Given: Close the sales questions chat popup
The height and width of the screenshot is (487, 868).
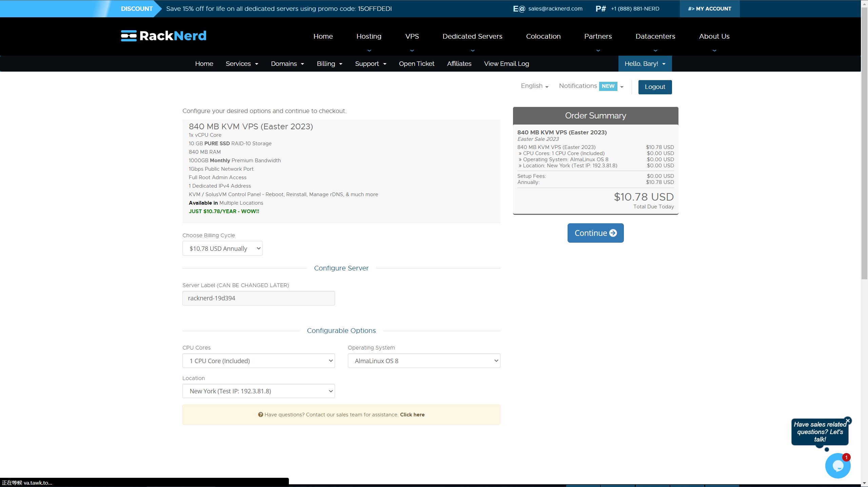Looking at the screenshot, I should pos(848,420).
